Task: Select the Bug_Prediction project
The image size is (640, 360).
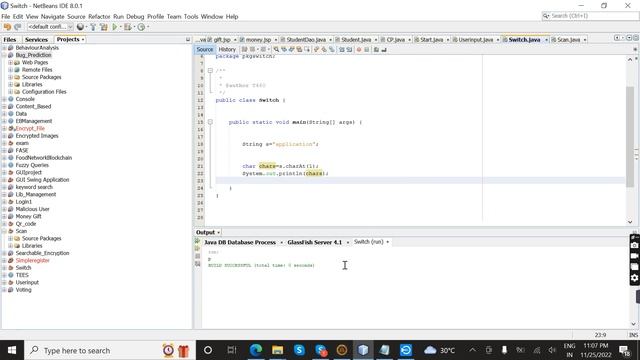Action: pyautogui.click(x=33, y=55)
